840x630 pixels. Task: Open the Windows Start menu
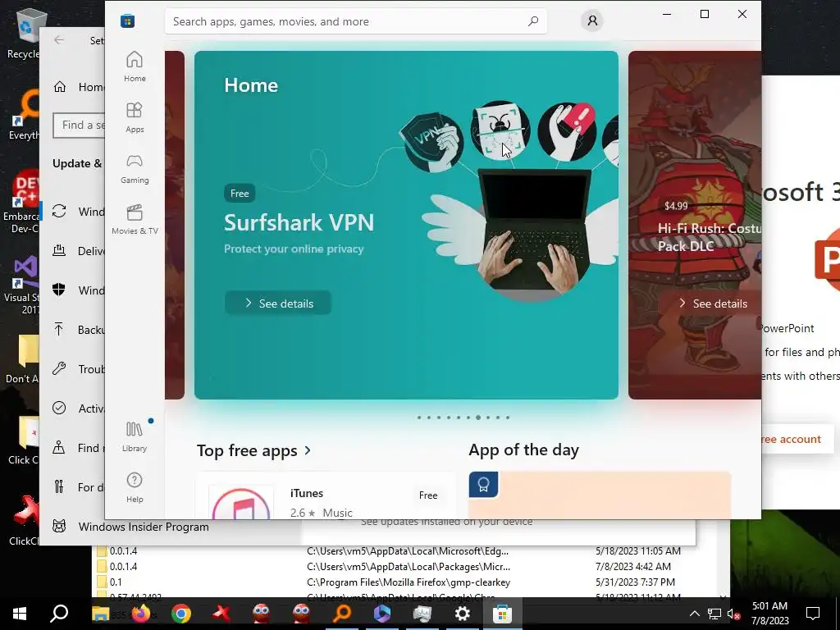click(20, 614)
